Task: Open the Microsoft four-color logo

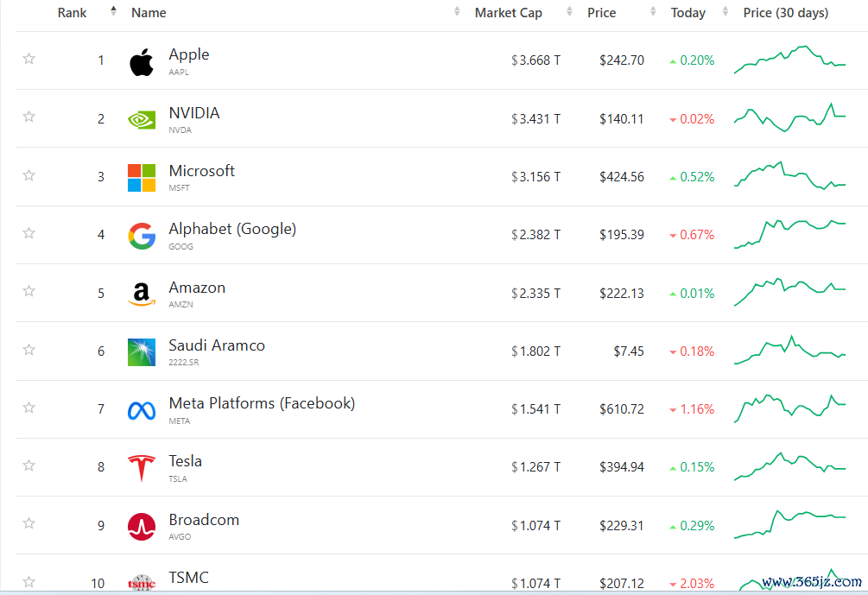Action: (x=142, y=178)
